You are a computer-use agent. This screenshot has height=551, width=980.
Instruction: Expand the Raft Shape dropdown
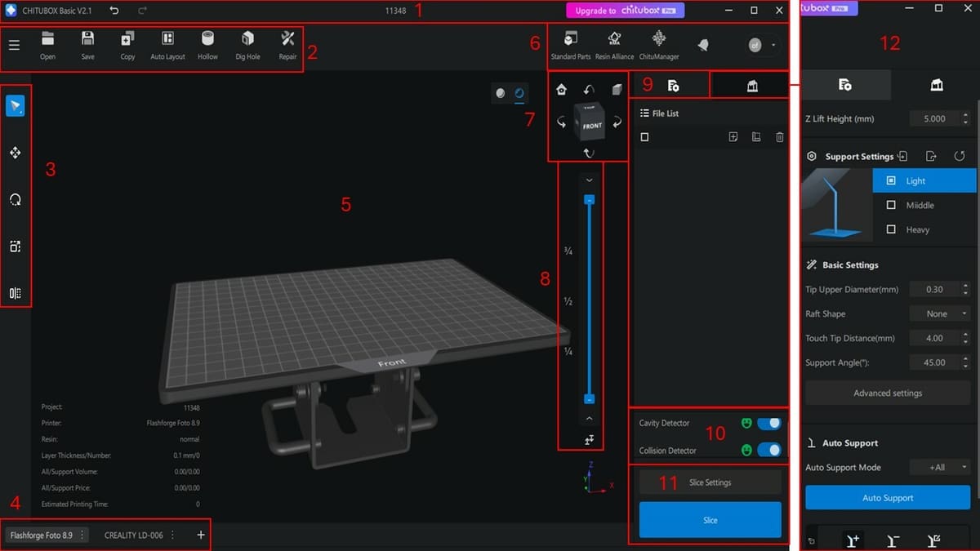(940, 313)
